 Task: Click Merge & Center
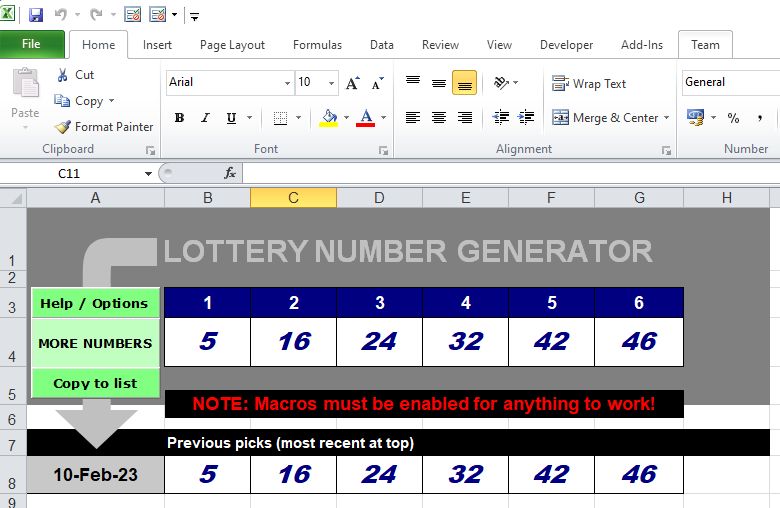[x=605, y=118]
